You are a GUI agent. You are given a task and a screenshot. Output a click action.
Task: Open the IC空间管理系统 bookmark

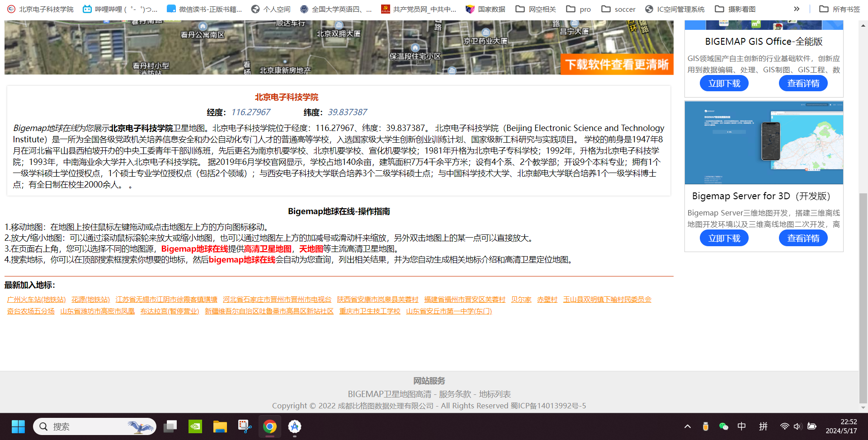click(675, 9)
